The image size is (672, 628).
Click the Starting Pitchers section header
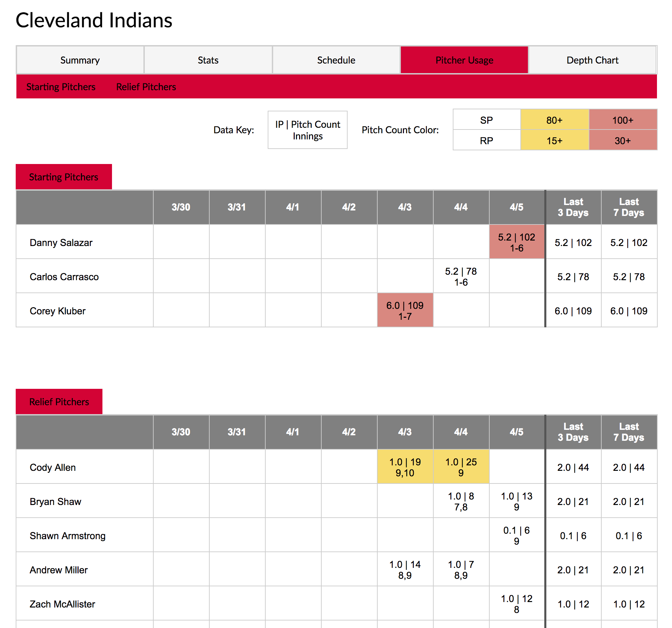[x=64, y=177]
